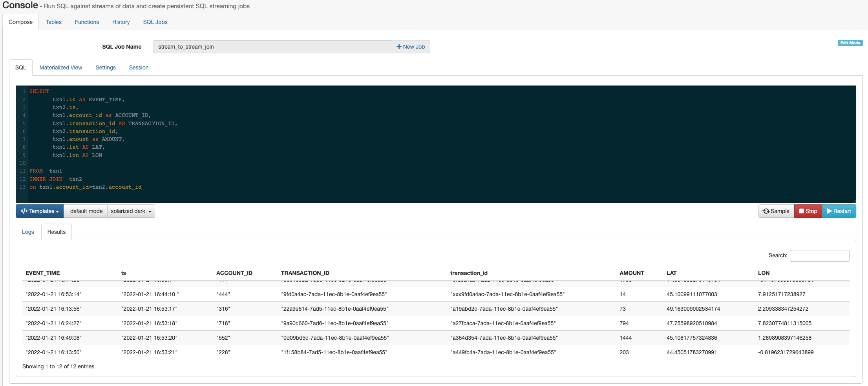
Task: Select the Results tab
Action: click(x=57, y=232)
